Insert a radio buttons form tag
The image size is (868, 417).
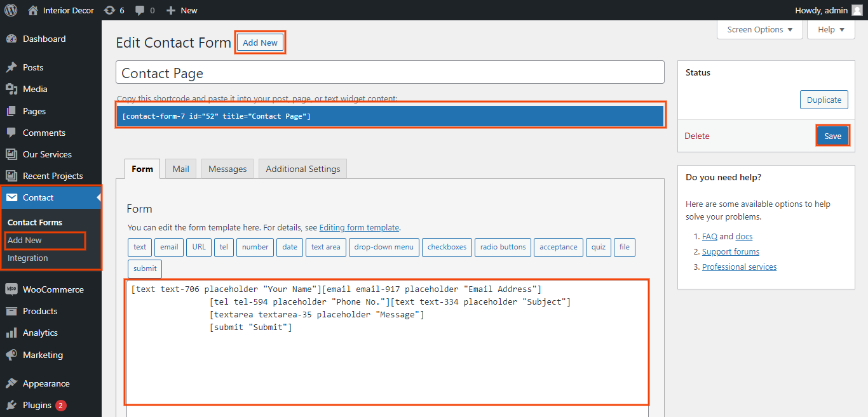pyautogui.click(x=503, y=247)
